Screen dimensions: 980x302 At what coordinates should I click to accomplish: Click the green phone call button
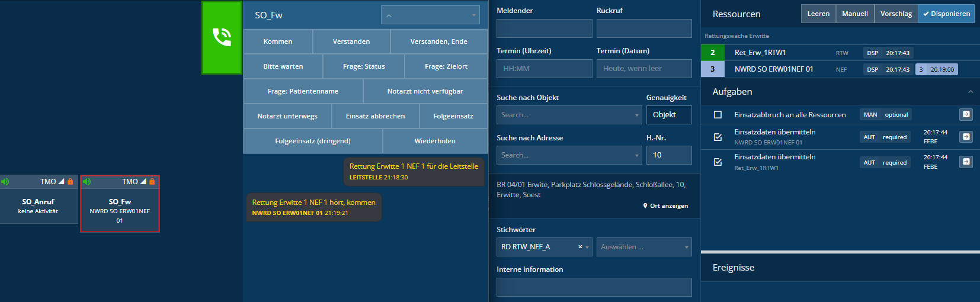(222, 37)
